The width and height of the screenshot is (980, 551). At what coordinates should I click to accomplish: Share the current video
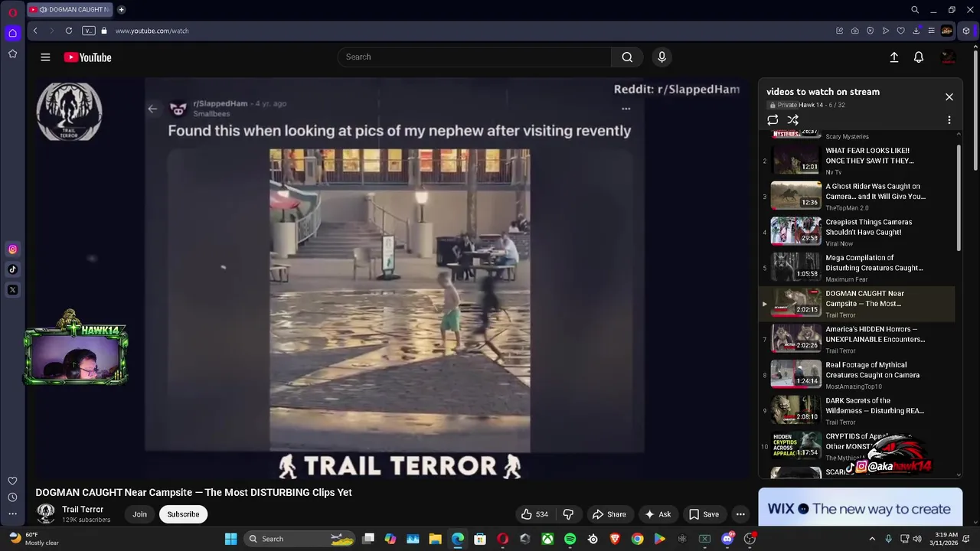pos(609,514)
